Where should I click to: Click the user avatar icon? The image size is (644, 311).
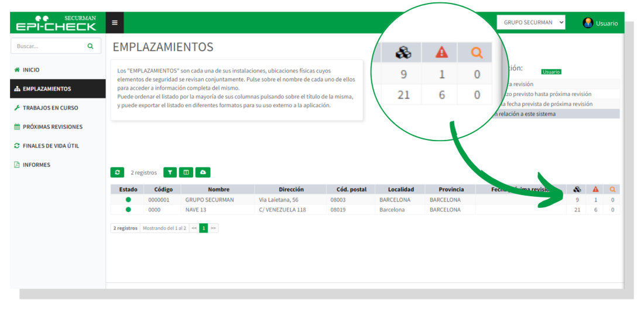588,23
